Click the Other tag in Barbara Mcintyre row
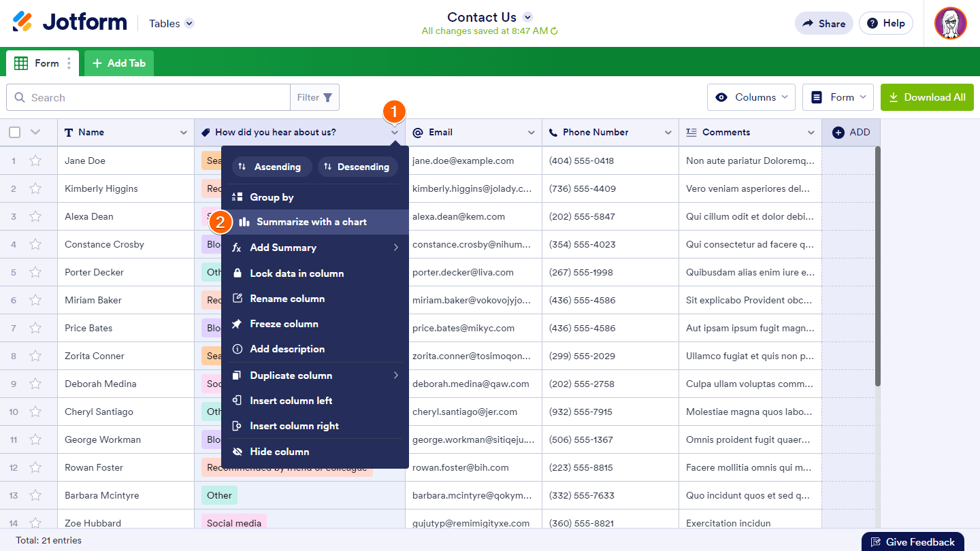Image resolution: width=980 pixels, height=551 pixels. click(x=219, y=495)
